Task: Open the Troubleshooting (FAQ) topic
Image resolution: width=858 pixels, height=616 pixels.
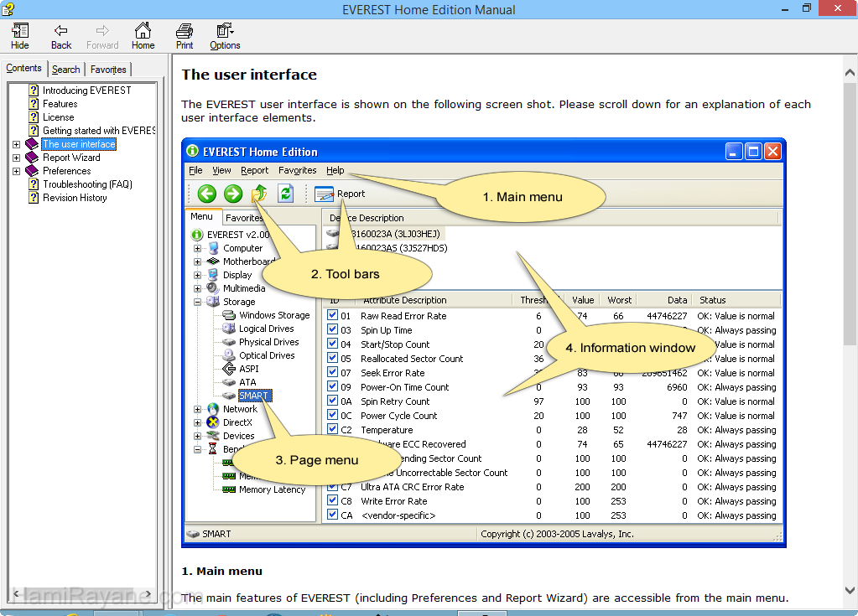Action: pos(87,184)
